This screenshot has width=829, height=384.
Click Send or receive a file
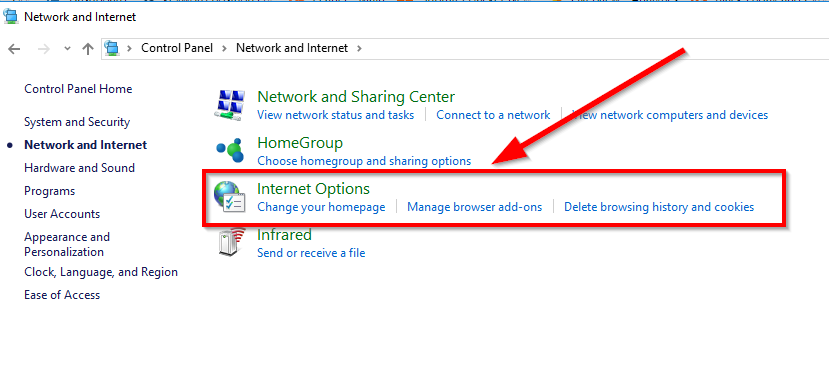tap(311, 253)
